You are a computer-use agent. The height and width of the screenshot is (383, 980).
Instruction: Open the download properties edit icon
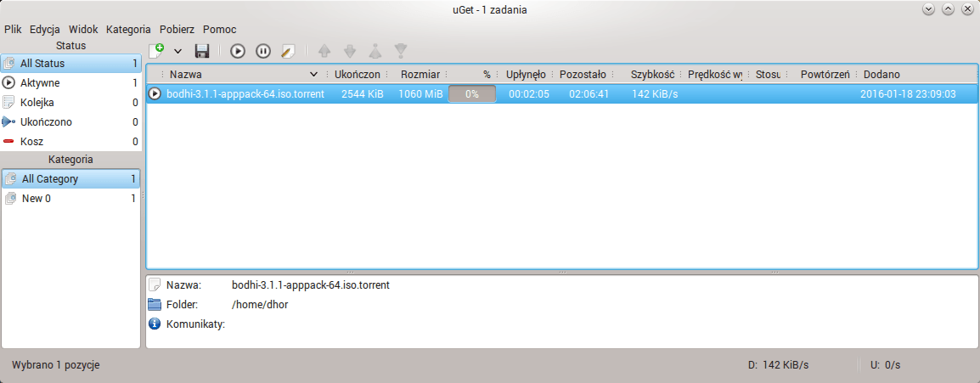288,51
